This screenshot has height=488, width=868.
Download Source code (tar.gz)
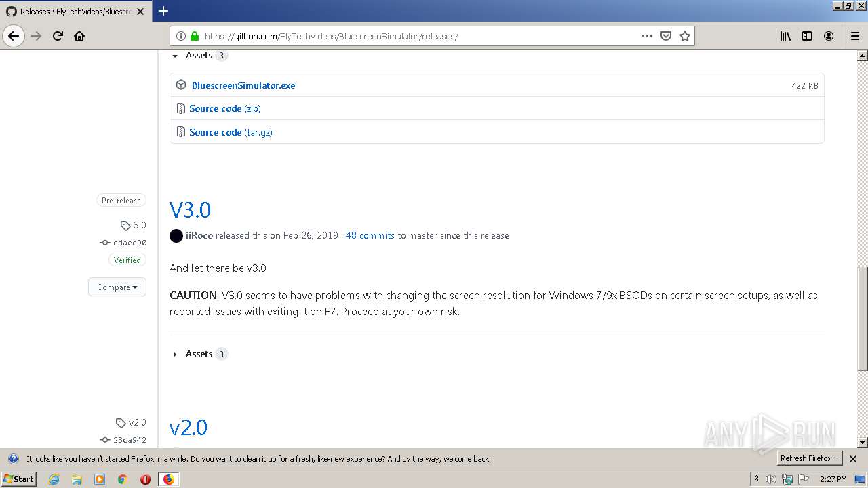(231, 132)
